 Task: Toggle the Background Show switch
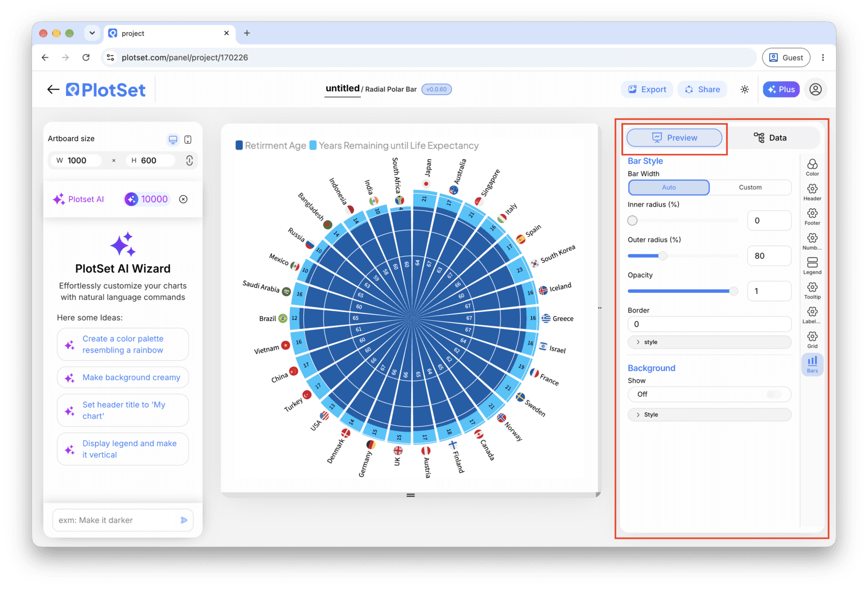[774, 394]
